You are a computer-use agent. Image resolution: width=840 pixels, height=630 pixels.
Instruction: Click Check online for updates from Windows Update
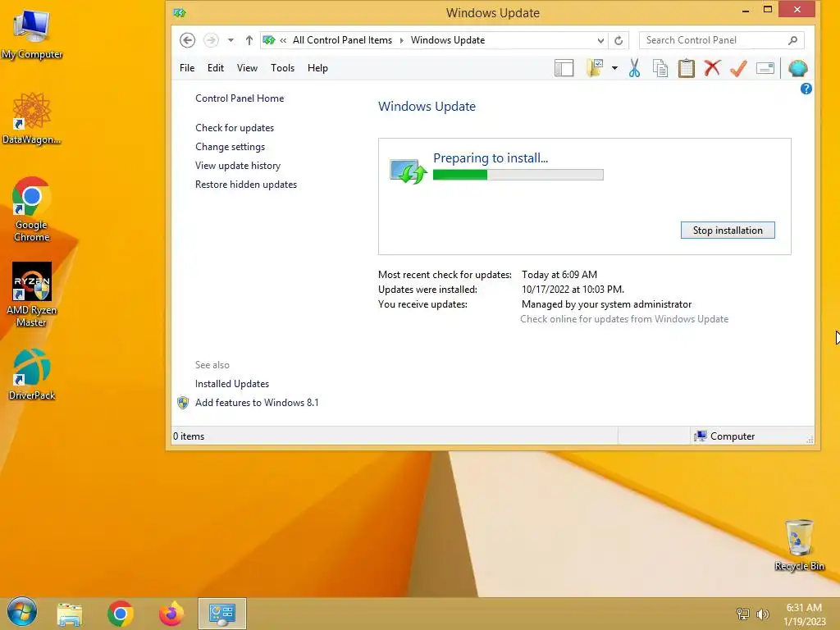click(x=624, y=319)
